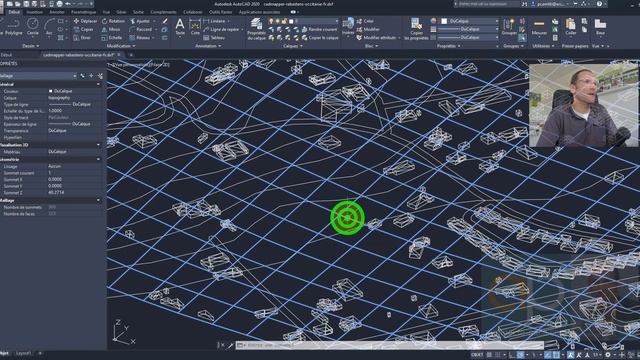640x360 pixels.
Task: Click the Copier tool in Modification
Action: coord(83,29)
